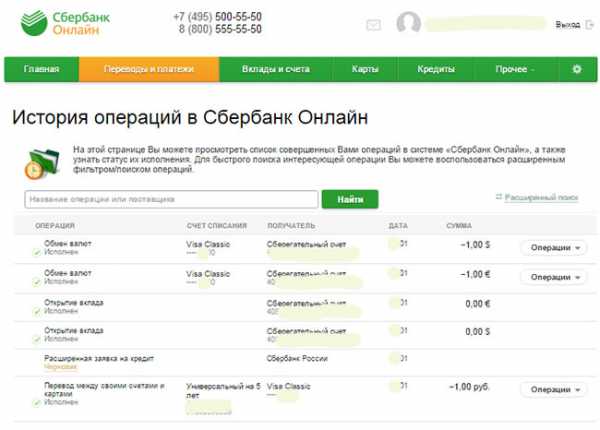Open Перевод между своими счетами и картами

point(104,390)
